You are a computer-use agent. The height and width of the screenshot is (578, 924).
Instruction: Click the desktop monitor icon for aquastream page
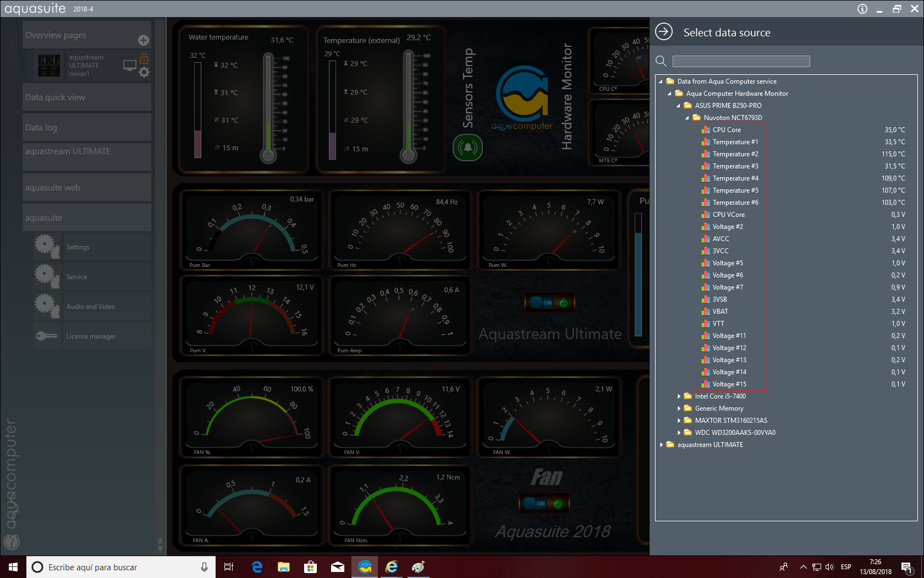130,66
